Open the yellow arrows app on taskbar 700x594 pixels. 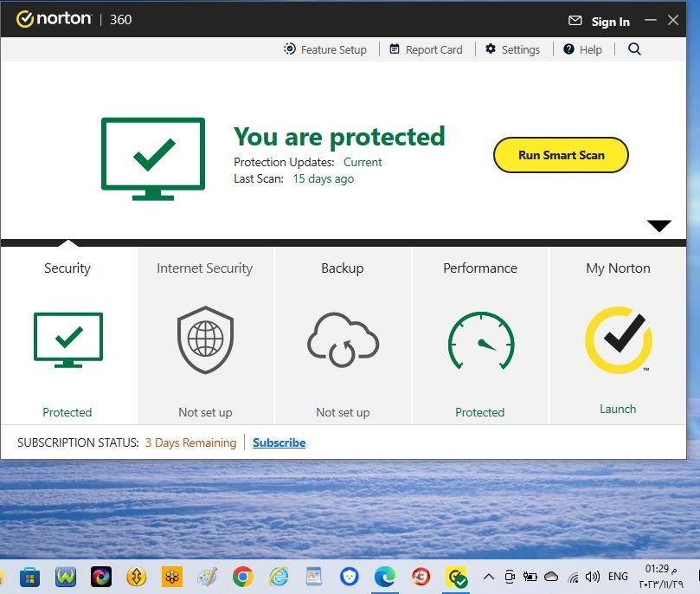(x=137, y=577)
